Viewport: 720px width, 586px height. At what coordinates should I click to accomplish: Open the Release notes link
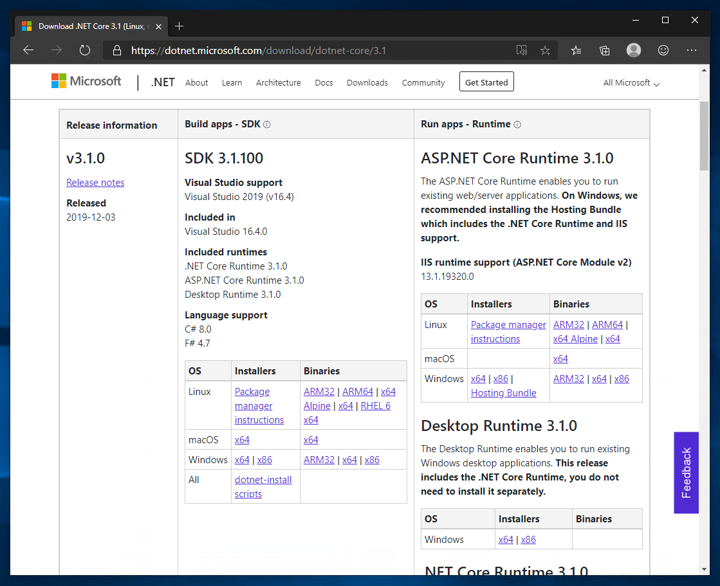pos(95,183)
